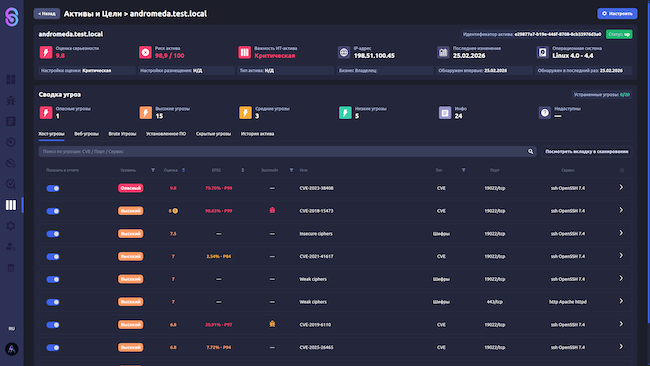
Task: Click the app logo in the sidebar
Action: click(x=12, y=17)
